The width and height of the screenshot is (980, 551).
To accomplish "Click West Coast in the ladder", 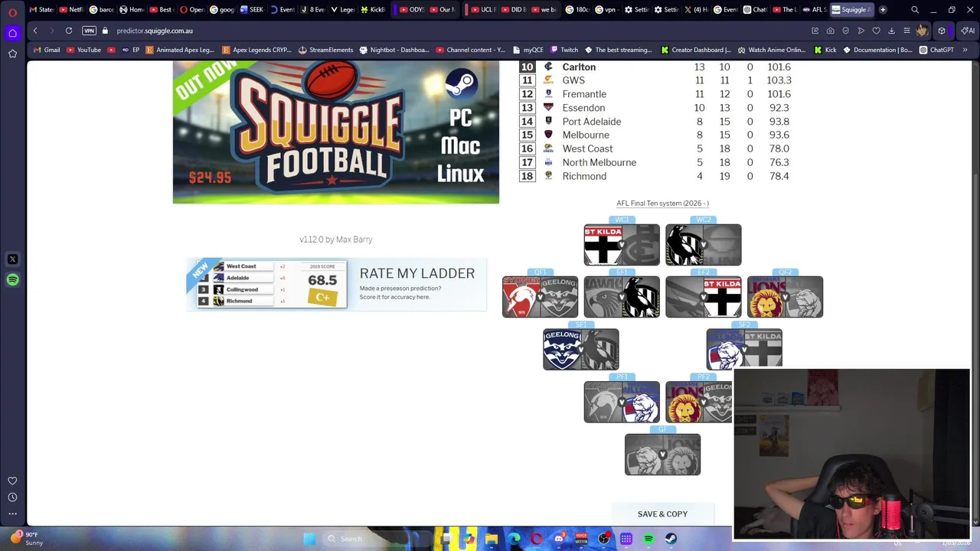I will click(x=655, y=148).
